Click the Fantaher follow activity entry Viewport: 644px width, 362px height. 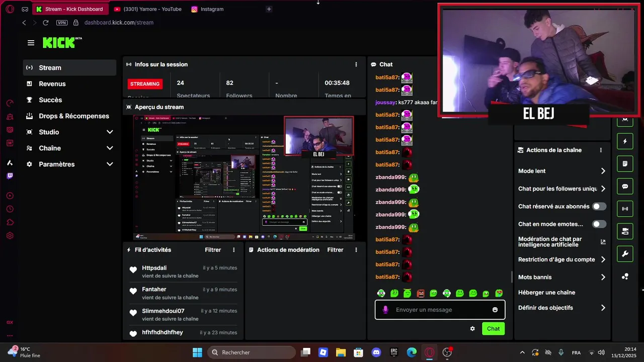(182, 293)
